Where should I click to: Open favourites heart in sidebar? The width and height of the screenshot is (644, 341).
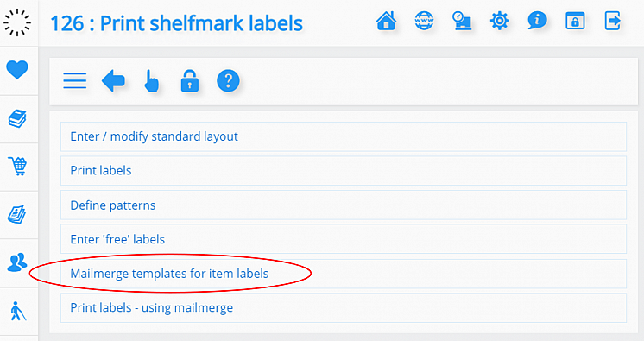coord(17,70)
